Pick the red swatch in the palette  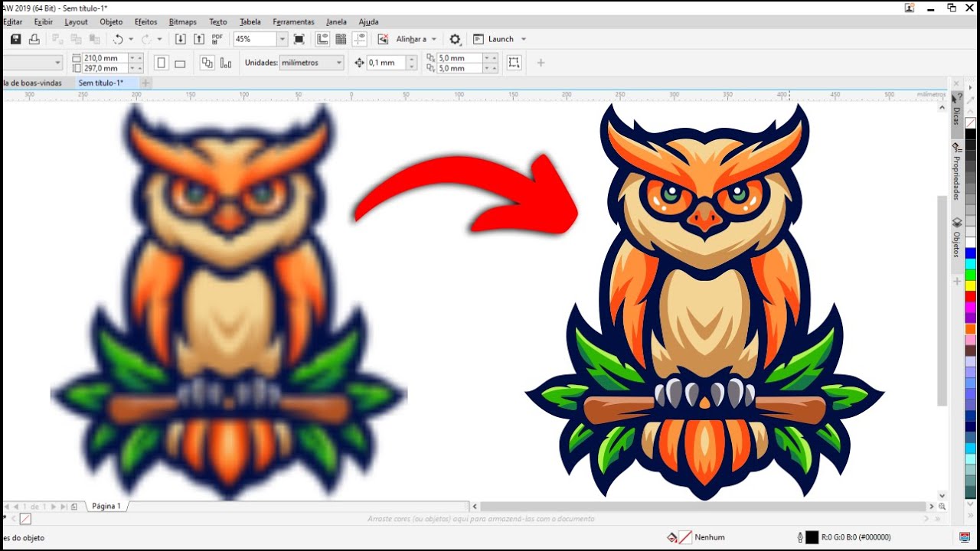(970, 295)
